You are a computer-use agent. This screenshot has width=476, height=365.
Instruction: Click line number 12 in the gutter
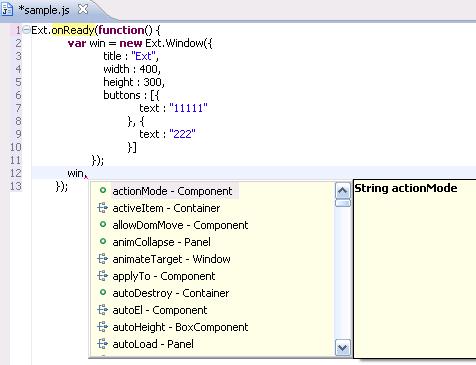point(16,173)
